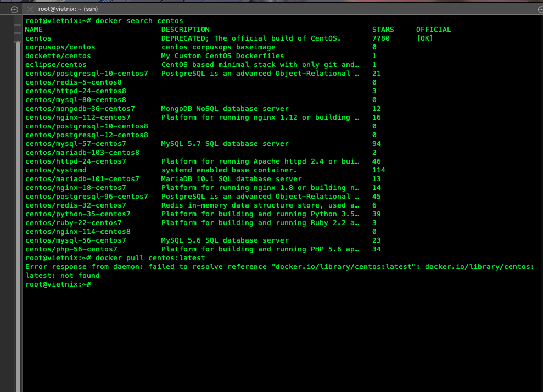Click centos/python-35-centos7 image name
Image resolution: width=543 pixels, height=392 pixels.
pyautogui.click(x=78, y=214)
